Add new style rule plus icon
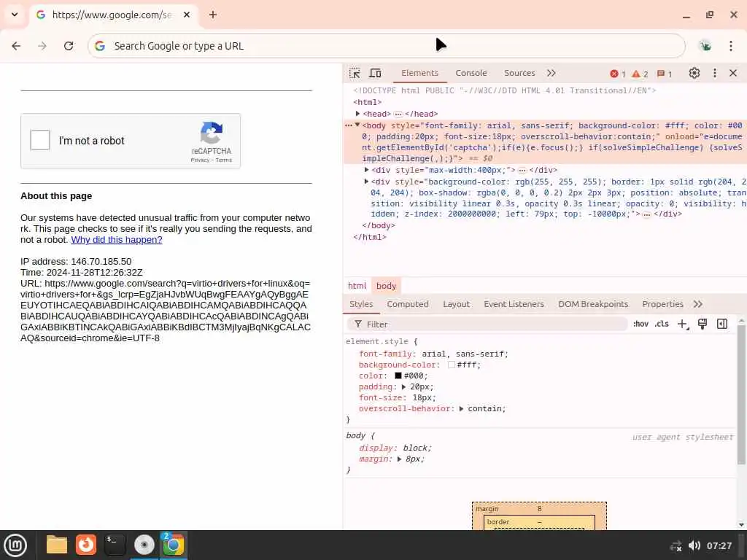747x560 pixels. click(683, 324)
